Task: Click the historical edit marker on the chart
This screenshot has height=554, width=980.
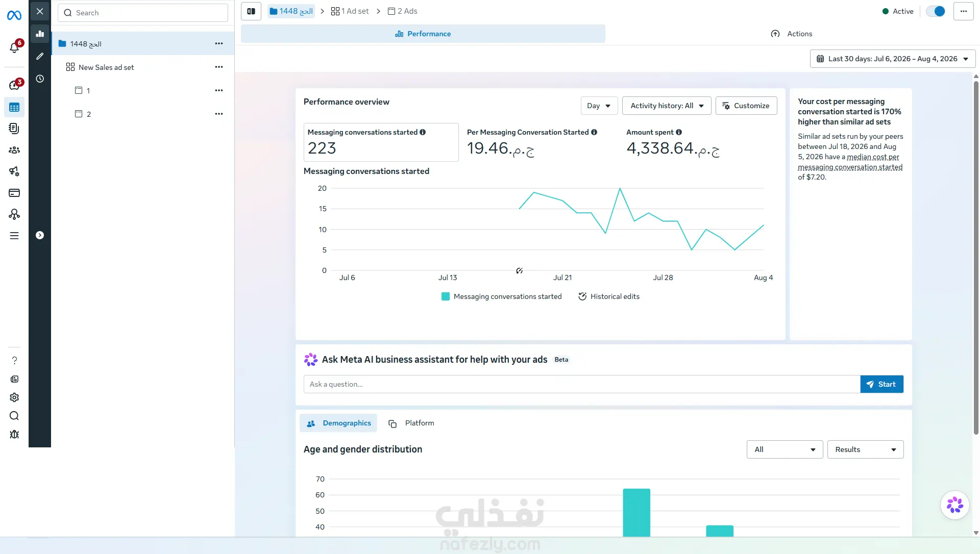Action: coord(519,271)
